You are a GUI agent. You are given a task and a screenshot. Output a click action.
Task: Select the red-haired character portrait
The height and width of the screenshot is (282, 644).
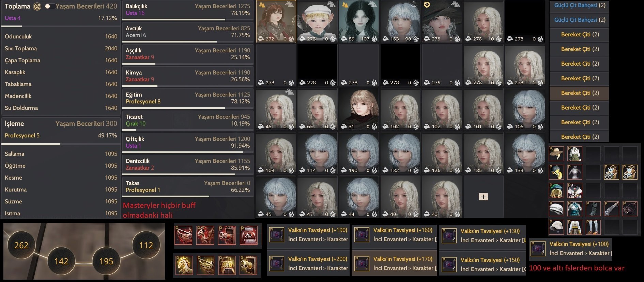(276, 21)
